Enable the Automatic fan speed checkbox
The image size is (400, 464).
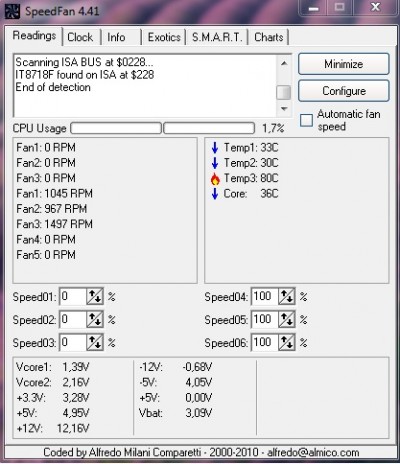(x=306, y=120)
